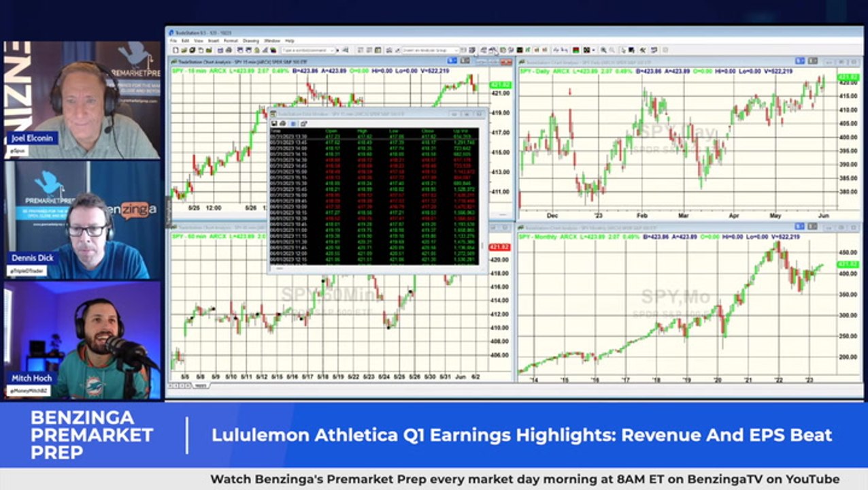Expand the Insert analysis group dropdown
This screenshot has height=490, width=868.
pos(456,50)
